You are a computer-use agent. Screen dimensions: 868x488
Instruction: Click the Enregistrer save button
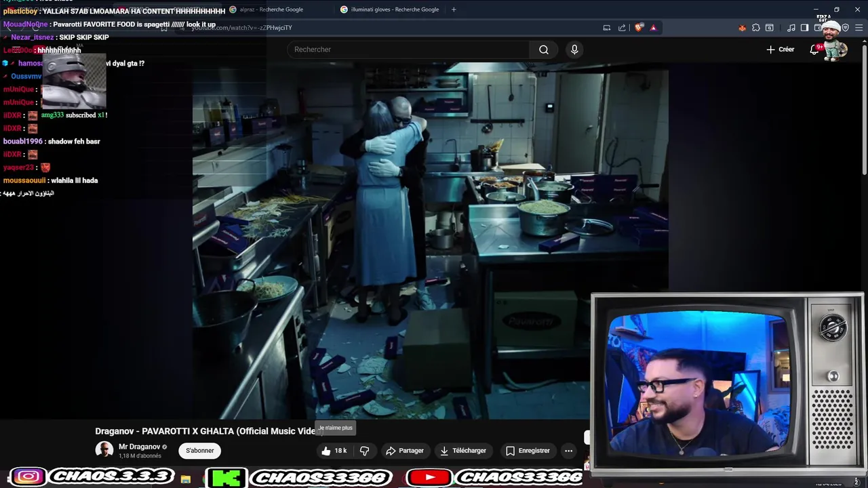528,451
